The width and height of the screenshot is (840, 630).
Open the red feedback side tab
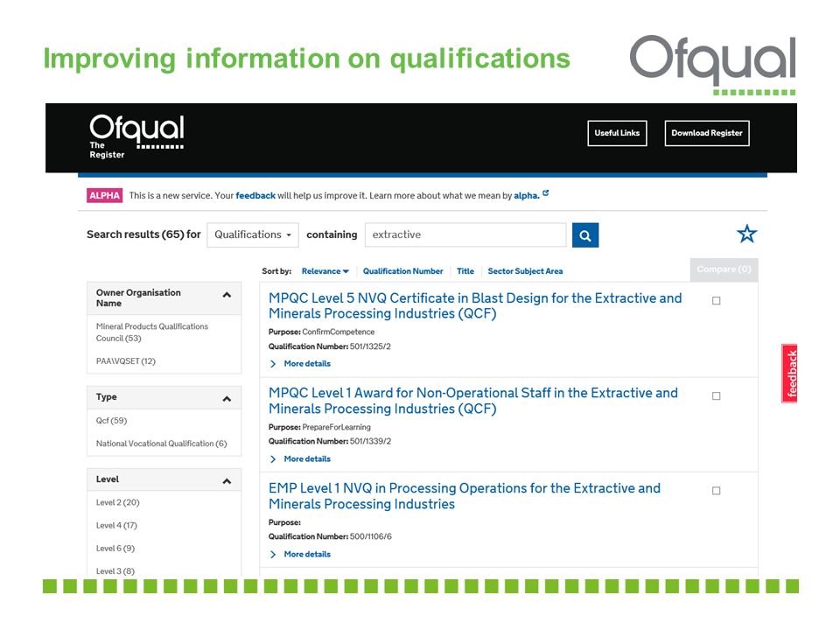tap(789, 374)
